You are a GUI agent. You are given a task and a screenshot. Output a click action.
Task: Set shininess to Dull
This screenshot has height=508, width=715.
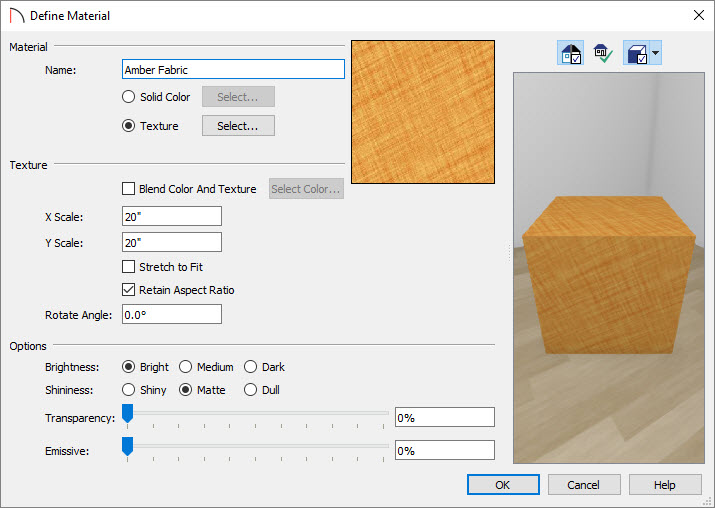(x=250, y=390)
